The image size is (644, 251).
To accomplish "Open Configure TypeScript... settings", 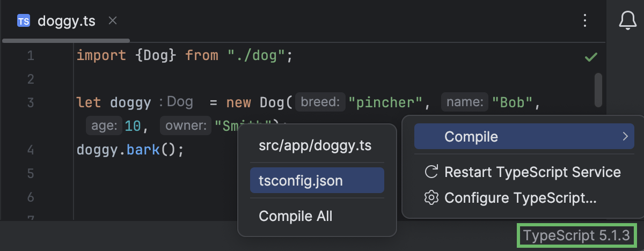I will 520,198.
